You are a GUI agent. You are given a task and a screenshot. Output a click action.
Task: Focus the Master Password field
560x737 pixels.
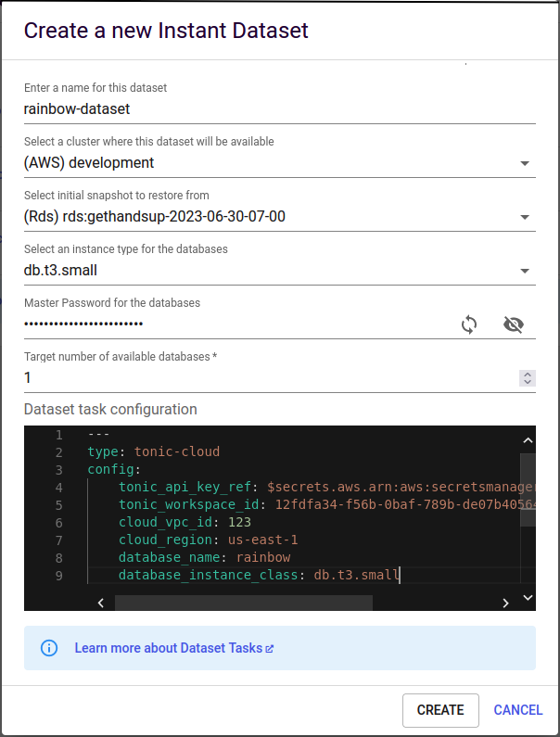pos(232,324)
